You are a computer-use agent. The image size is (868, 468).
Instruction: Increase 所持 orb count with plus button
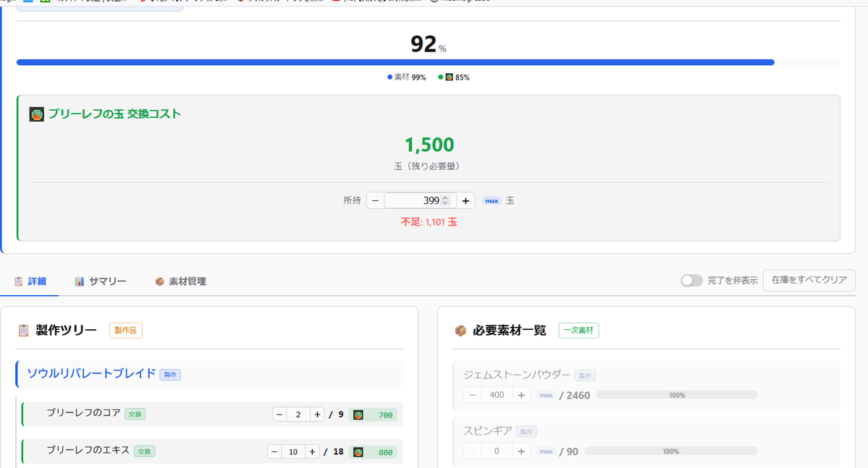pyautogui.click(x=465, y=200)
